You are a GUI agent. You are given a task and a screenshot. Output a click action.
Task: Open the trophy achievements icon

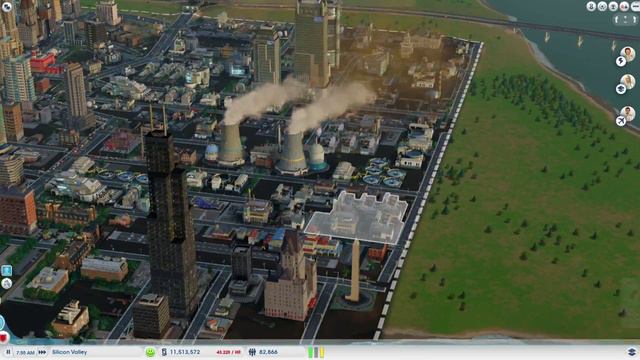point(613,6)
